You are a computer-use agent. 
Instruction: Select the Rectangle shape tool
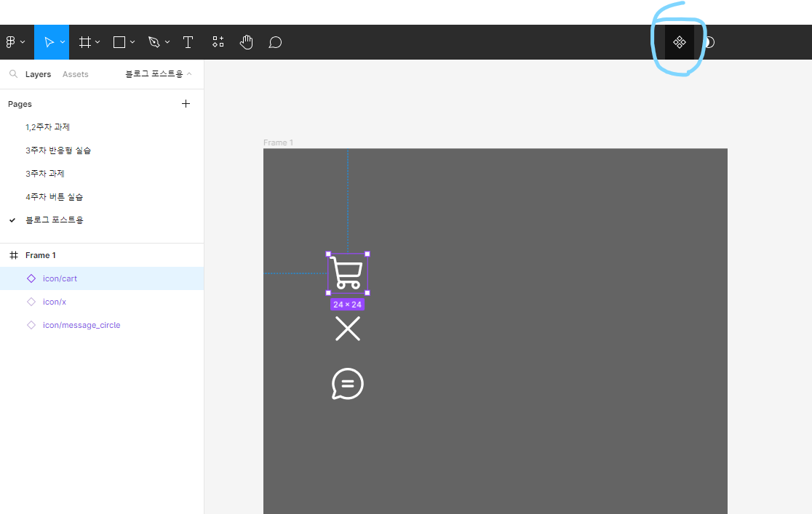tap(119, 42)
